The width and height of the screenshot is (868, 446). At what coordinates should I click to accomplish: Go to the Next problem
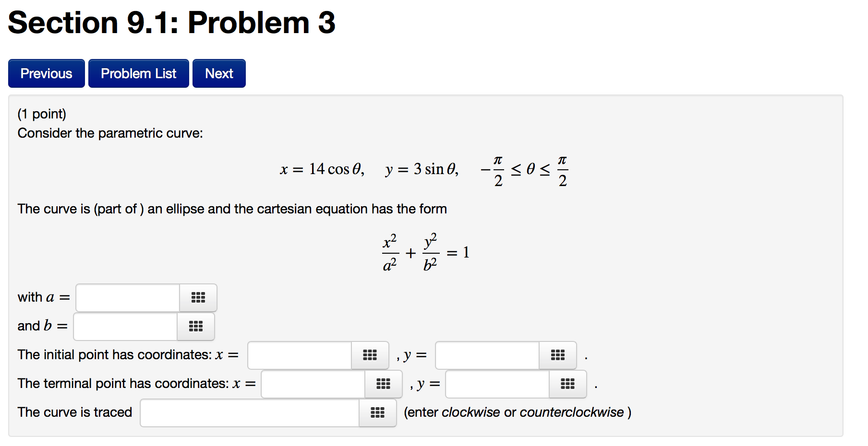219,73
